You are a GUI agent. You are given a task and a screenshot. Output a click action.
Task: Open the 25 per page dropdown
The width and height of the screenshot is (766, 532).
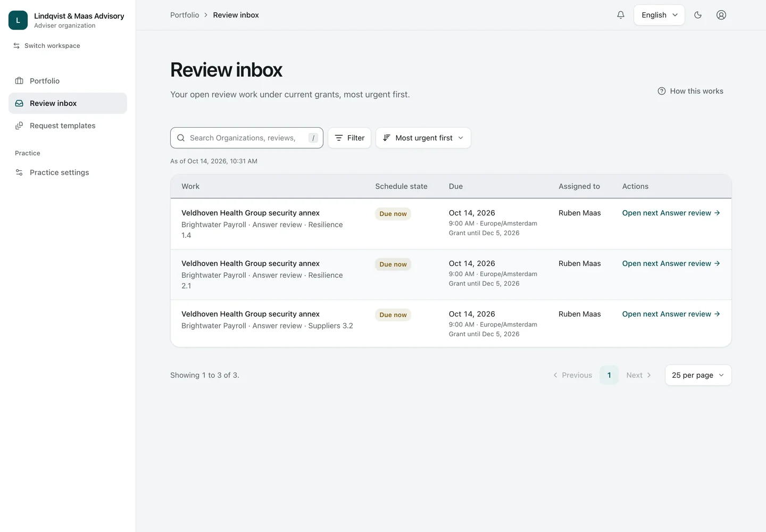(698, 375)
